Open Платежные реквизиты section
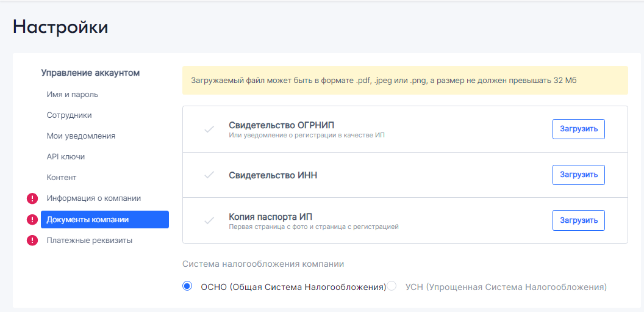644x312 pixels. pos(89,241)
